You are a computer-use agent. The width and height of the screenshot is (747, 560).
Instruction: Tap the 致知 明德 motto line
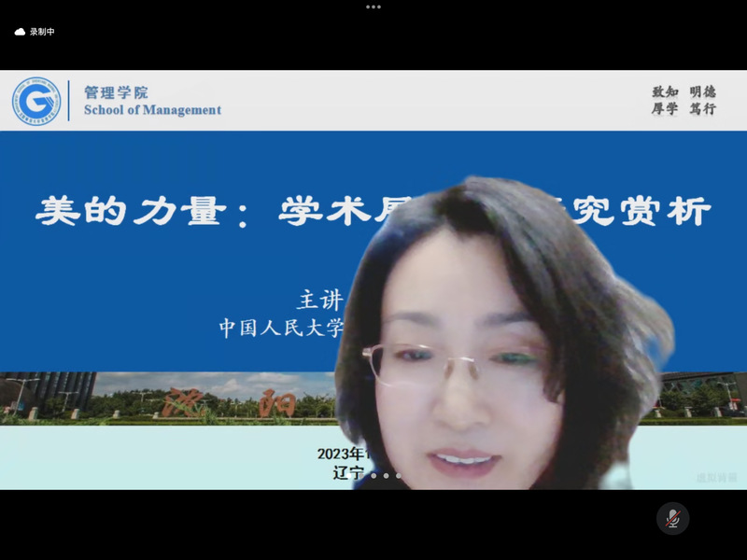coord(684,92)
